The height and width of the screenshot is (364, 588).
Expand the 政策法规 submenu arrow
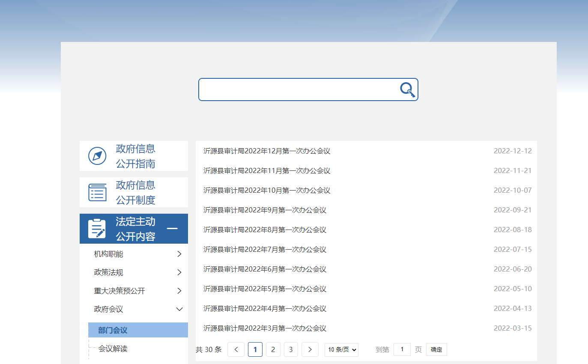pos(179,273)
